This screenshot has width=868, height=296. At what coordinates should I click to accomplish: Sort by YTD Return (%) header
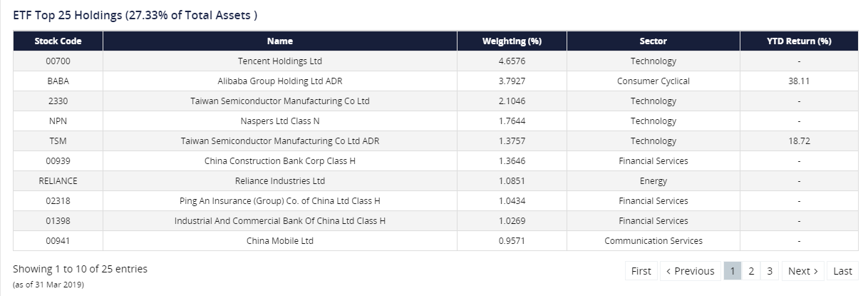pyautogui.click(x=799, y=41)
